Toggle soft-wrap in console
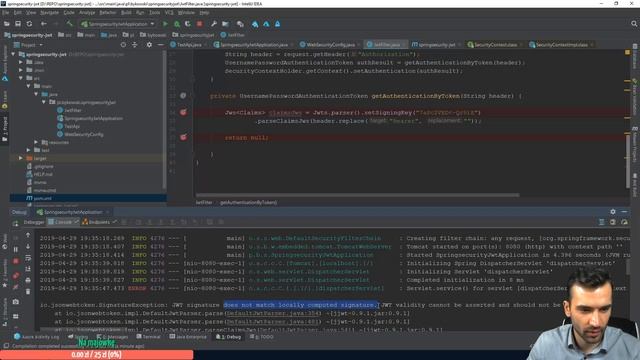Image resolution: width=640 pixels, height=360 pixels. (x=28, y=258)
